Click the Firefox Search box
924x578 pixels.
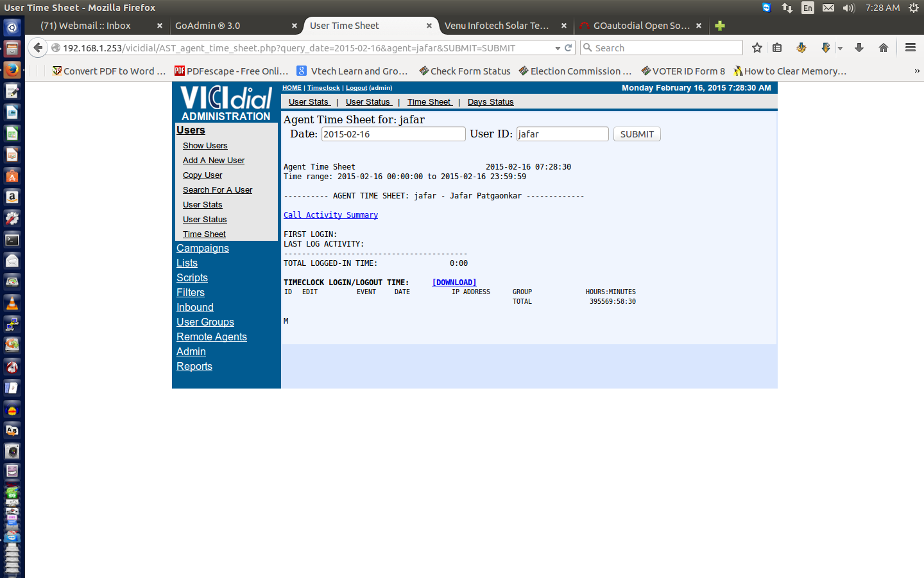click(662, 48)
